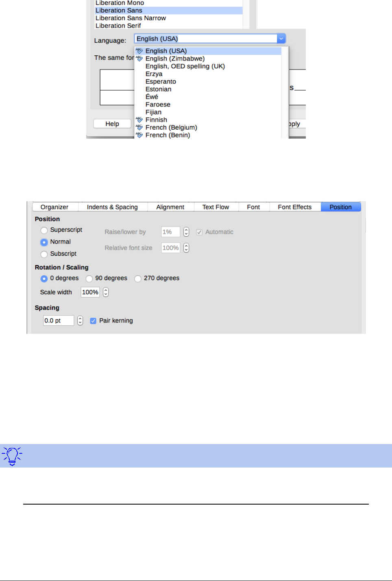Click the Raise/lower by 1% field
The width and height of the screenshot is (392, 581).
click(171, 232)
